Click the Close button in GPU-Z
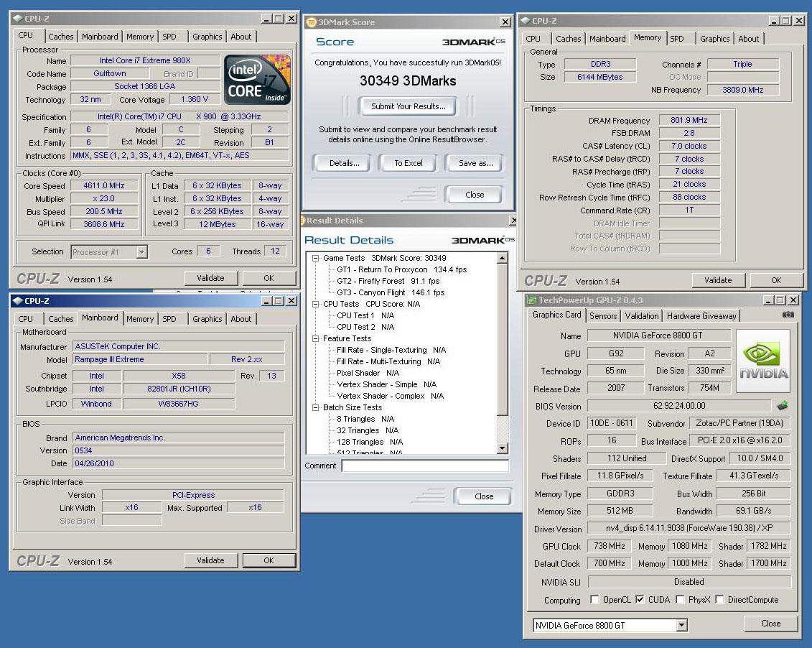 tap(770, 624)
